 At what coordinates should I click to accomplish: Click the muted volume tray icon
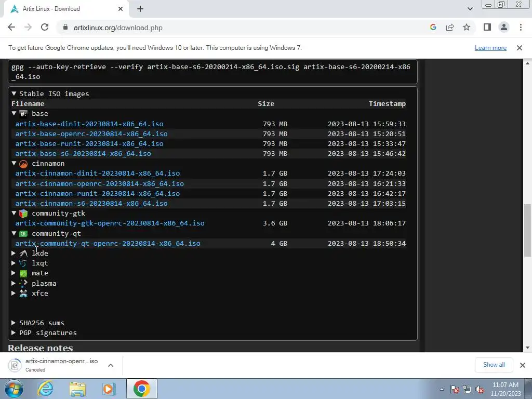[x=480, y=390]
